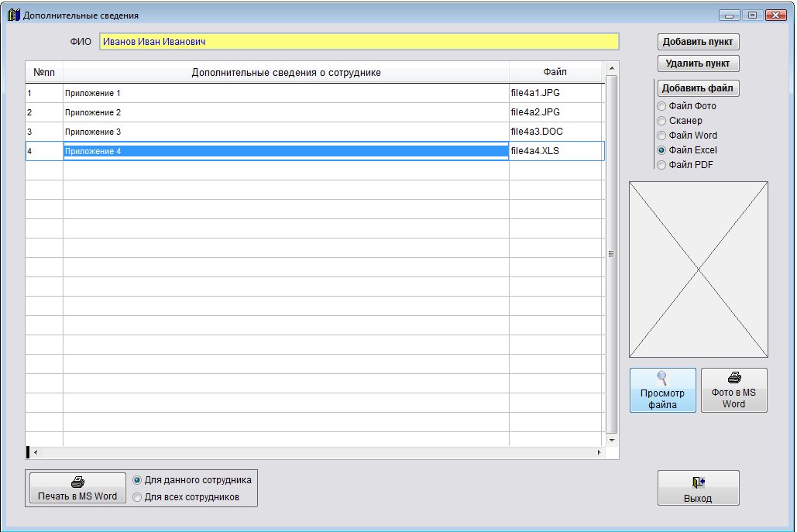Close the Дополнительные сведения window
The width and height of the screenshot is (797, 532).
coord(776,15)
